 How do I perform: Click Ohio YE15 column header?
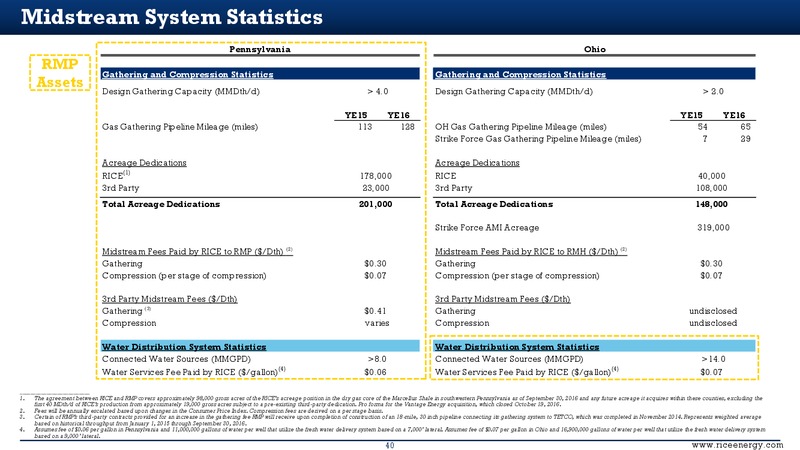click(x=691, y=115)
